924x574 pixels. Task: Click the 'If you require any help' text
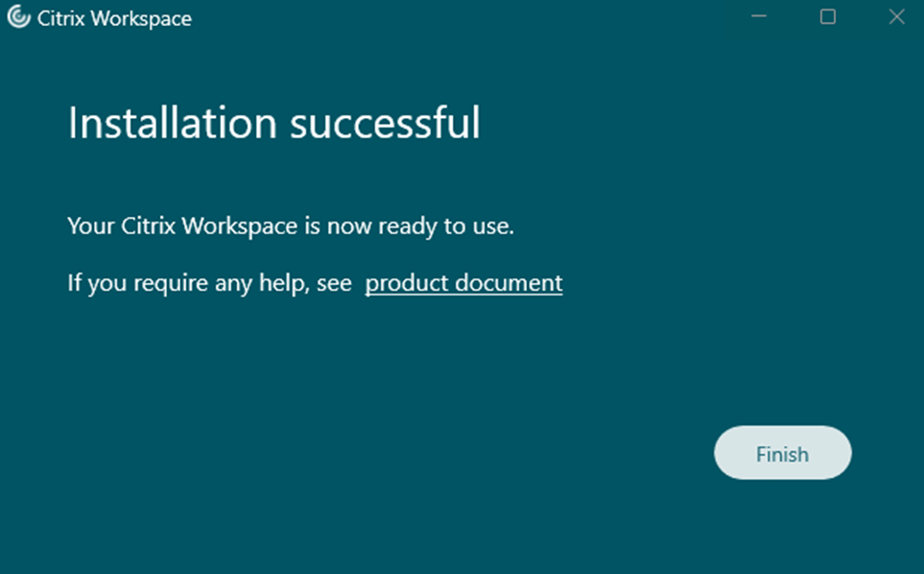(x=209, y=283)
